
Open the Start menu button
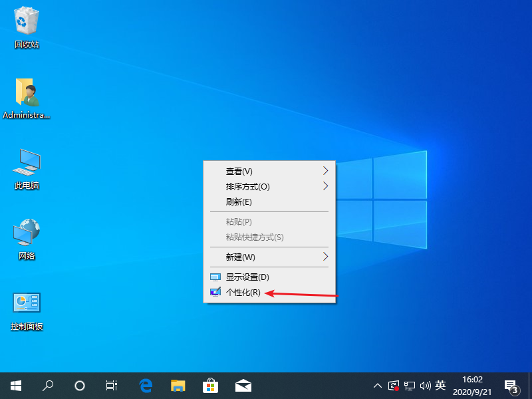(16, 385)
